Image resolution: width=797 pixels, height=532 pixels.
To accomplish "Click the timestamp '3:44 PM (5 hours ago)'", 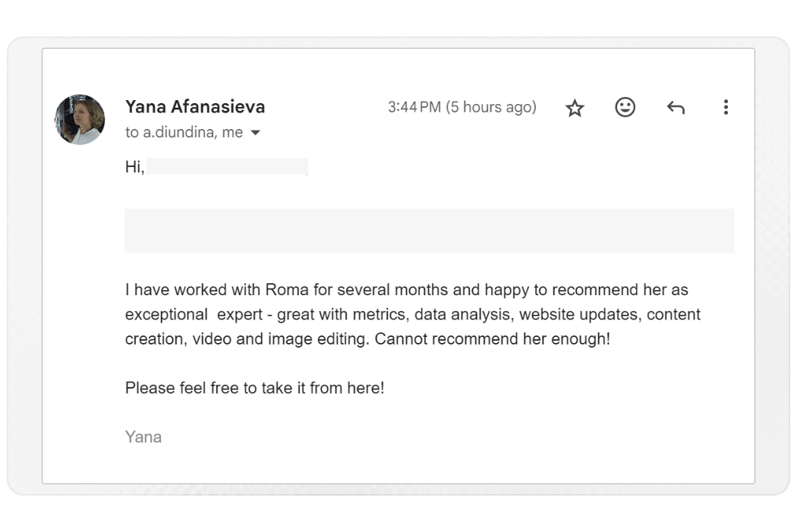I will [463, 107].
